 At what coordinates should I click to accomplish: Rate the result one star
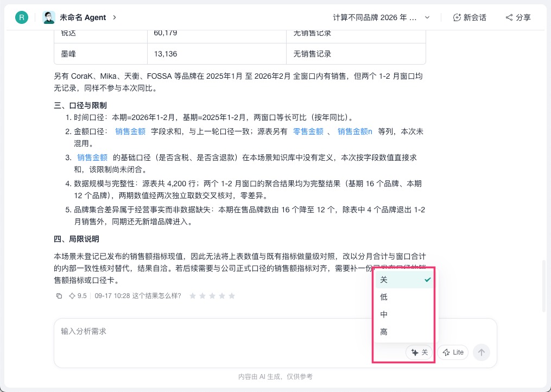point(193,296)
